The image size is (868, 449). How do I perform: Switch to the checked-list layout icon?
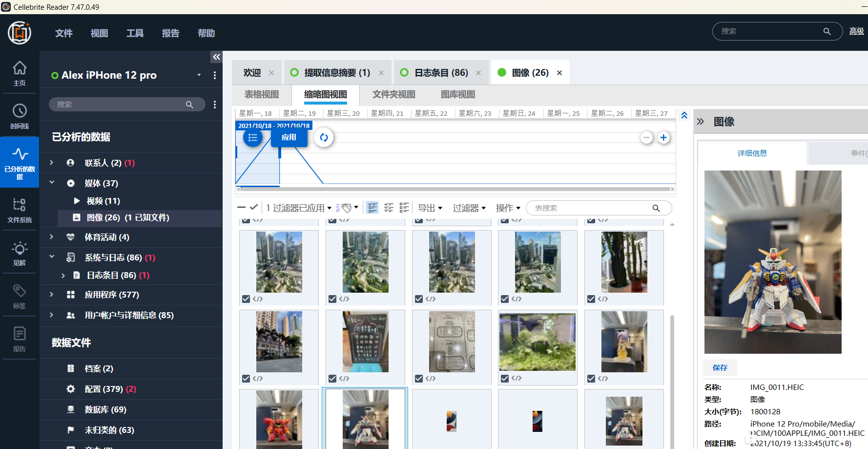click(x=389, y=208)
